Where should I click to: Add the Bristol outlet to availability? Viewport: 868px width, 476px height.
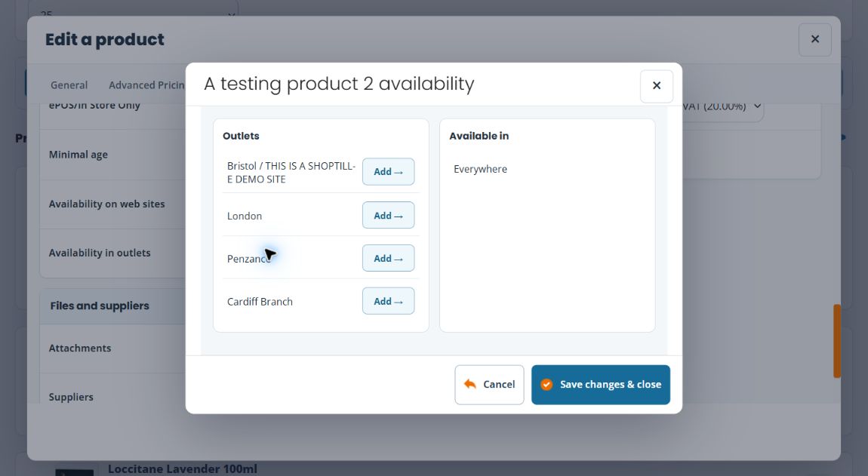388,171
